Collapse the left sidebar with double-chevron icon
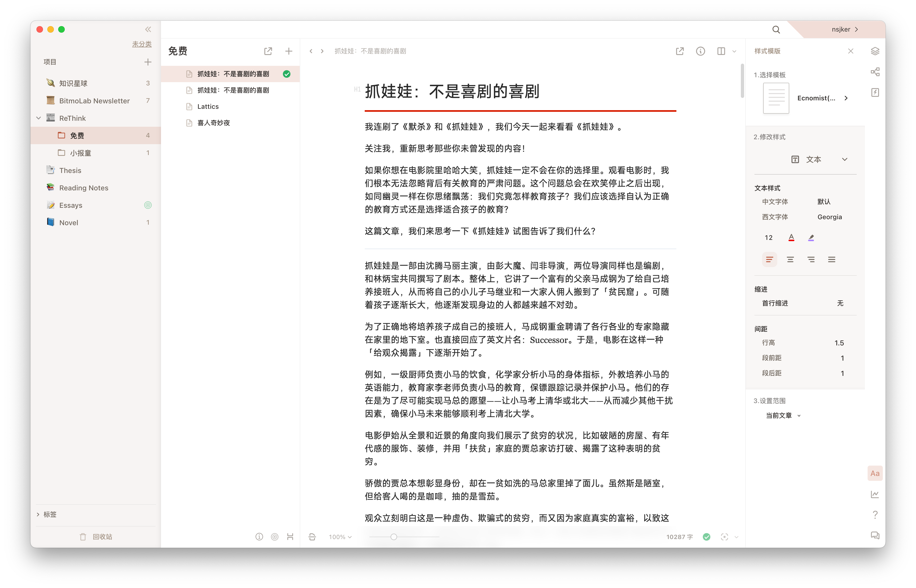Screen dimensions: 916x588 click(148, 29)
